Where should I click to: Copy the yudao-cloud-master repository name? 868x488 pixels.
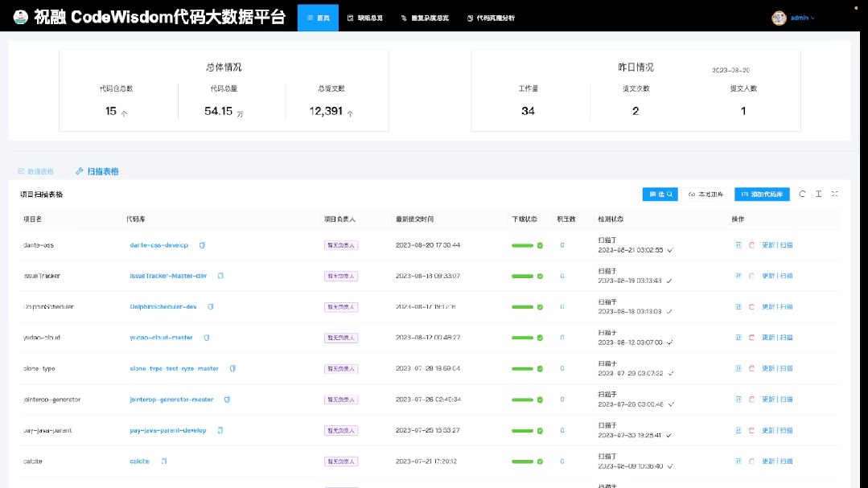click(x=207, y=338)
